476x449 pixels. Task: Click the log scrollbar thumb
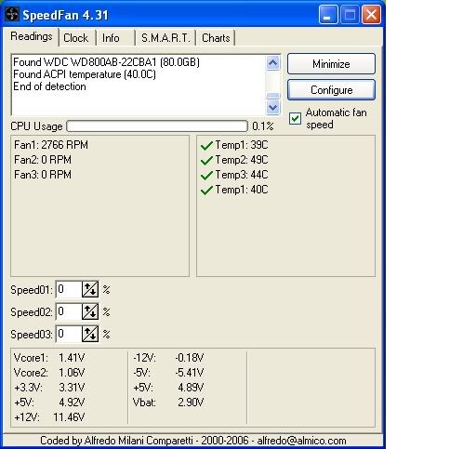pyautogui.click(x=273, y=96)
